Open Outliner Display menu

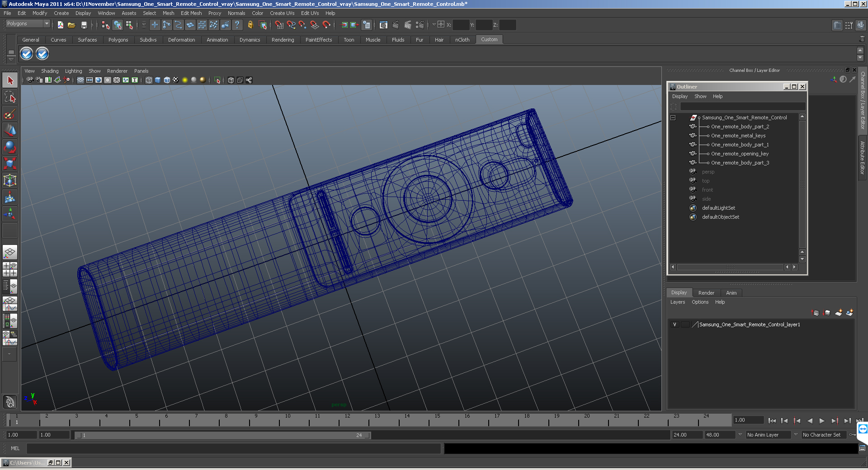tap(679, 96)
